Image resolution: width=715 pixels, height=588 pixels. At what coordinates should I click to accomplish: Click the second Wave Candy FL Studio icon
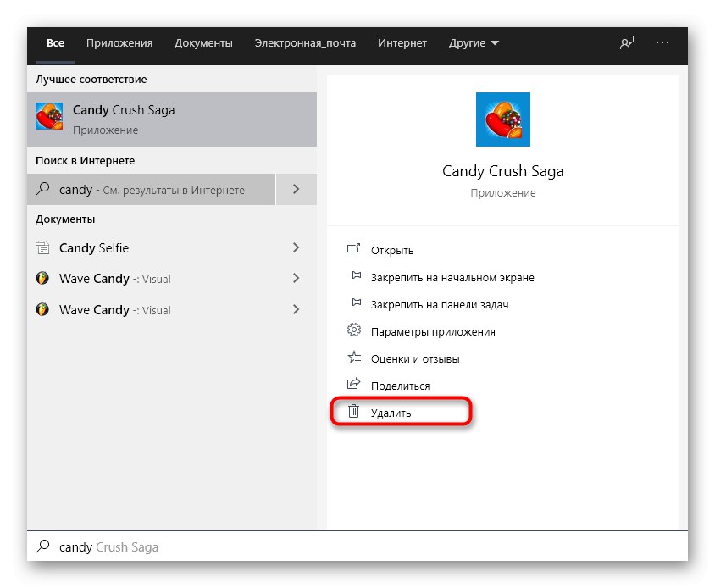tap(42, 309)
